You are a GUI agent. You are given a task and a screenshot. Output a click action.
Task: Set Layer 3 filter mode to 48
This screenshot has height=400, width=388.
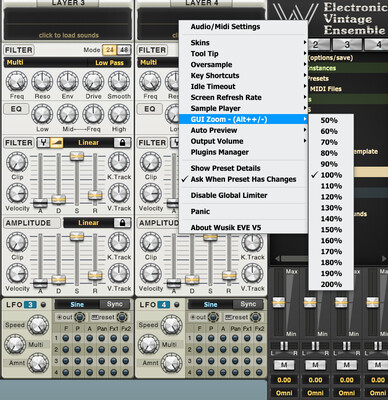click(124, 50)
